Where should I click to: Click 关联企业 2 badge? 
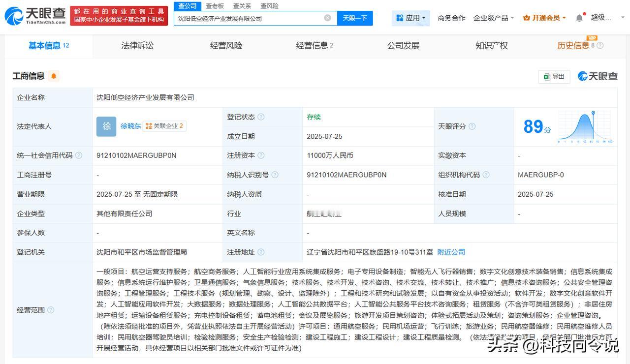pyautogui.click(x=164, y=126)
